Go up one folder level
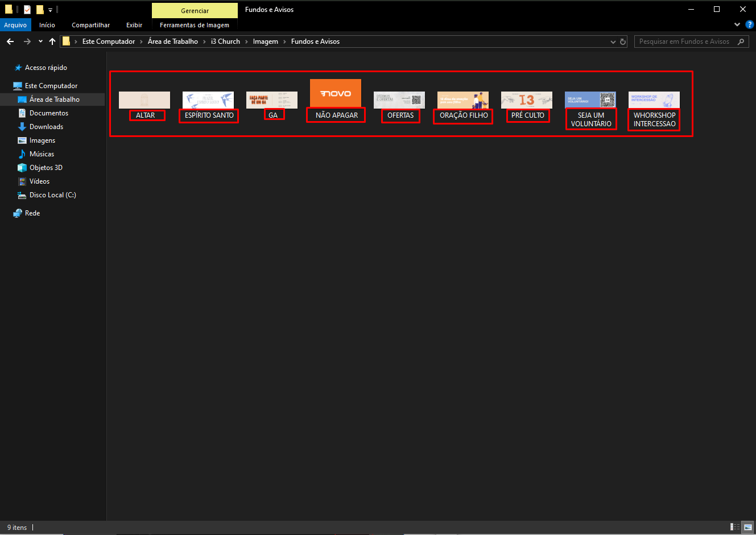This screenshot has height=535, width=756. [52, 42]
